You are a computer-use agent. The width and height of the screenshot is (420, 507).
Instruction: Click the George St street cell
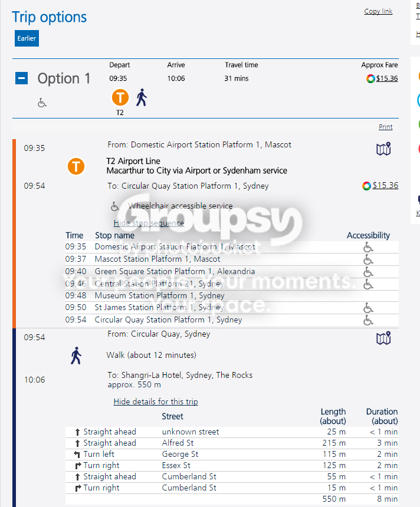(x=181, y=455)
